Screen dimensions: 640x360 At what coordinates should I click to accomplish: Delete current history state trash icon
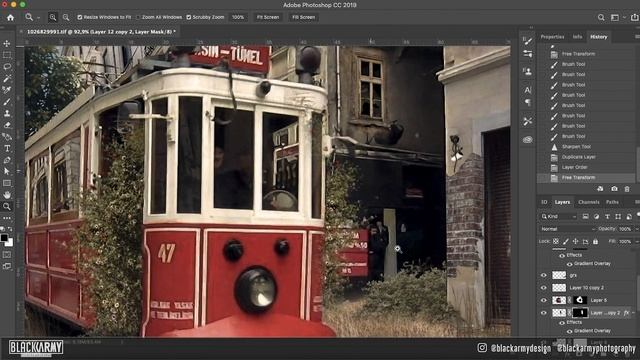point(627,189)
